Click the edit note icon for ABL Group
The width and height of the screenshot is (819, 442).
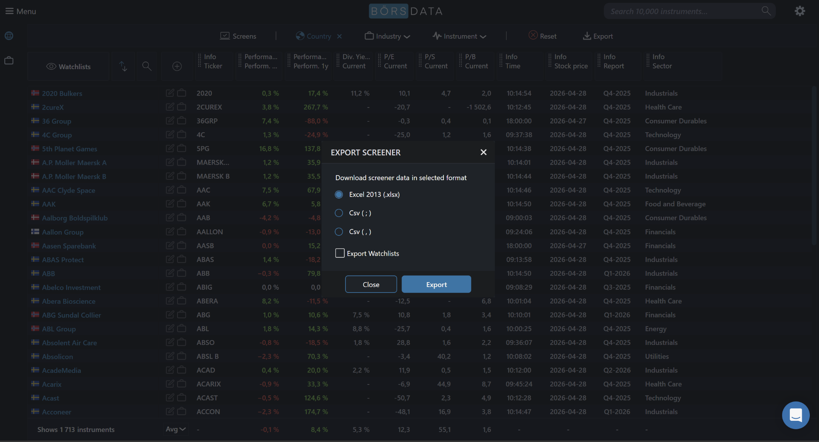point(170,329)
